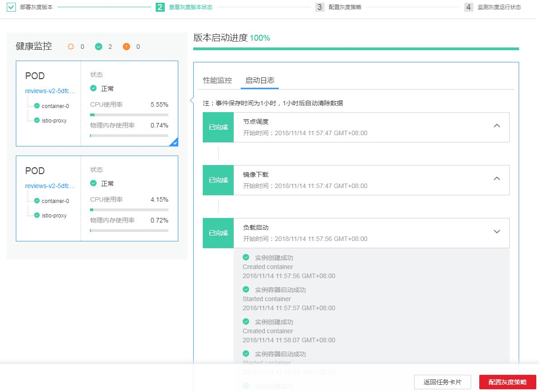Click the orange warning count icon
Screen dimensions: 539x392
(127, 47)
